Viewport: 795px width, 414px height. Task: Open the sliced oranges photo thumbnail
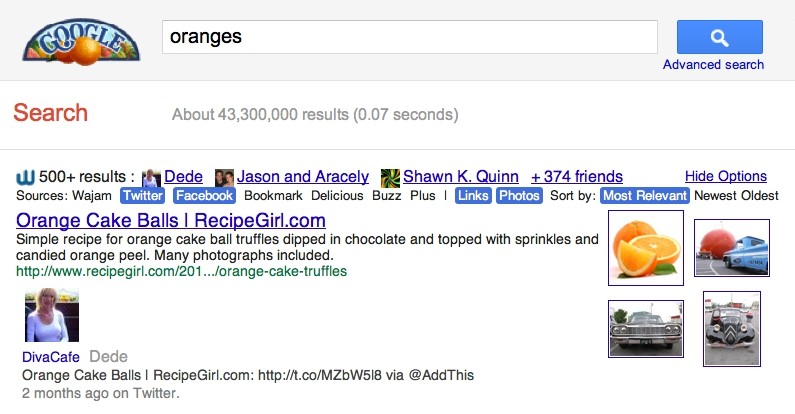[x=645, y=248]
